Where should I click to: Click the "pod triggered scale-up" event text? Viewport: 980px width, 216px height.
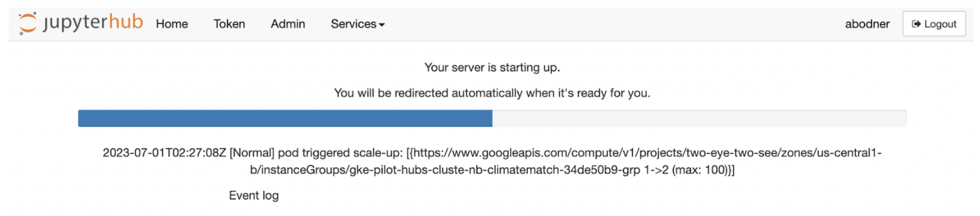click(x=340, y=153)
